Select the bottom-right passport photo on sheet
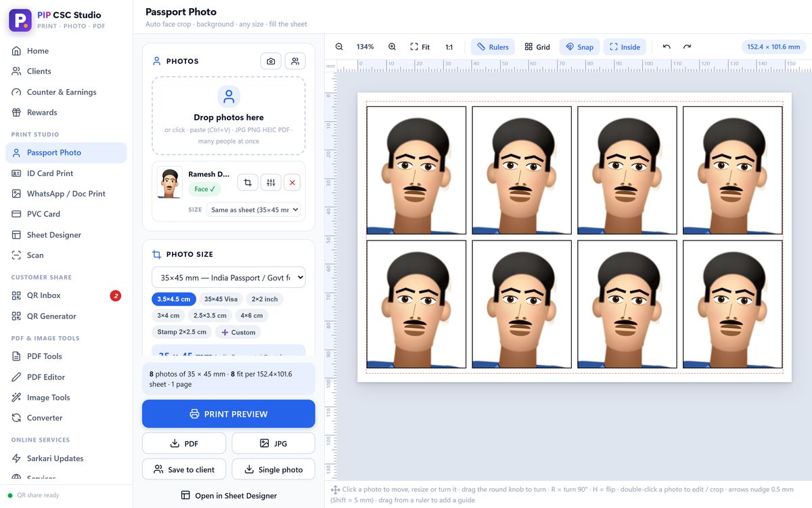Screen dimensions: 812x508 733,304
